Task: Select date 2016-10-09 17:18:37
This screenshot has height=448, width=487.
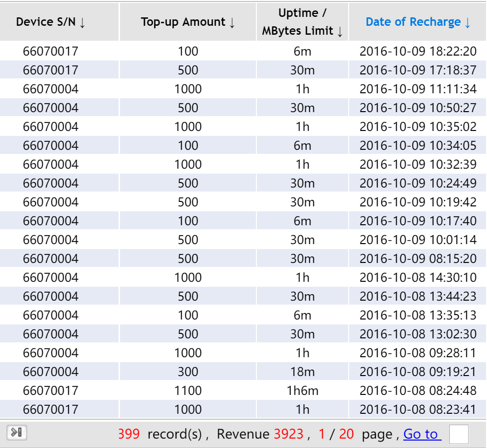Action: pos(418,70)
